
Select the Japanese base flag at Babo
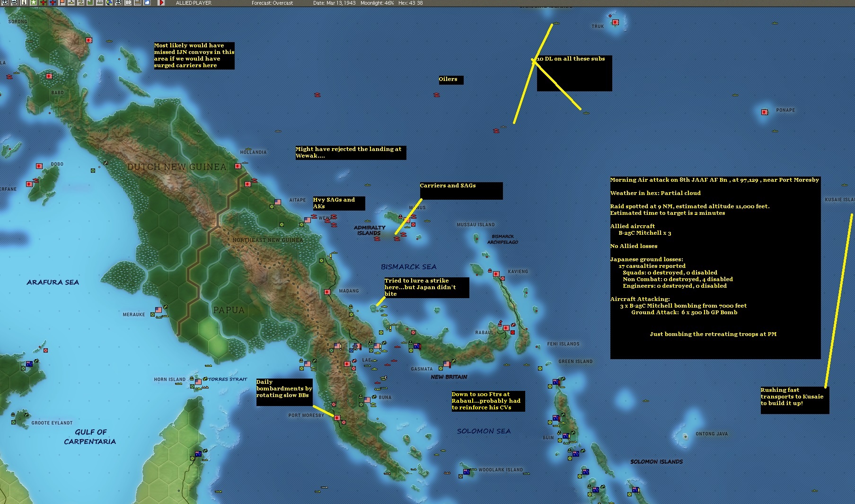click(x=49, y=76)
